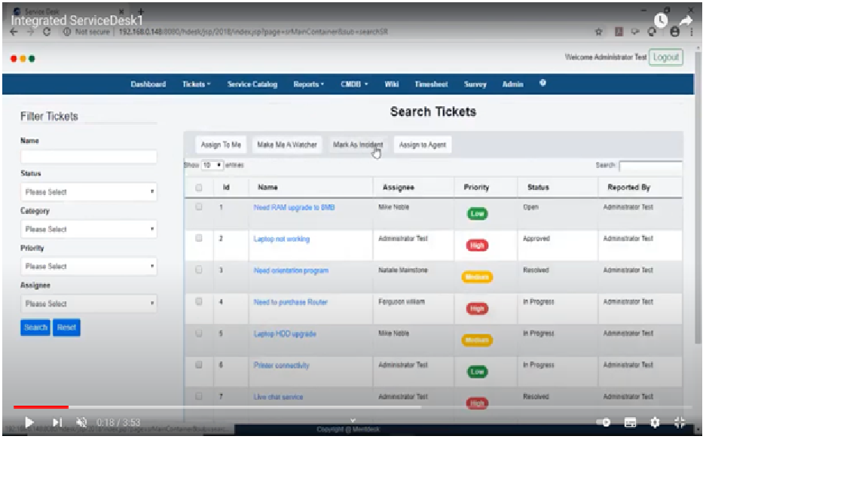This screenshot has height=488, width=868.
Task: Check ticket 7 row checkbox
Action: coord(199,397)
